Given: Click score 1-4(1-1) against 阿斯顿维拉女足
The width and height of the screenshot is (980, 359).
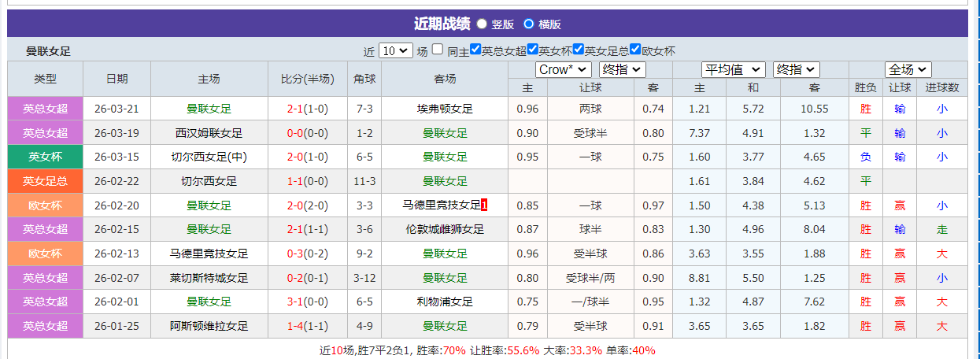Looking at the screenshot, I should (x=308, y=326).
